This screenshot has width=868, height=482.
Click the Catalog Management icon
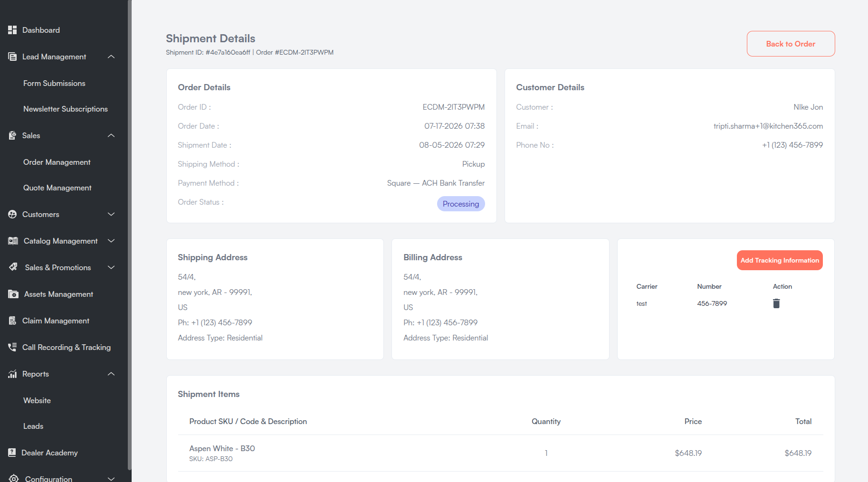[x=13, y=241]
